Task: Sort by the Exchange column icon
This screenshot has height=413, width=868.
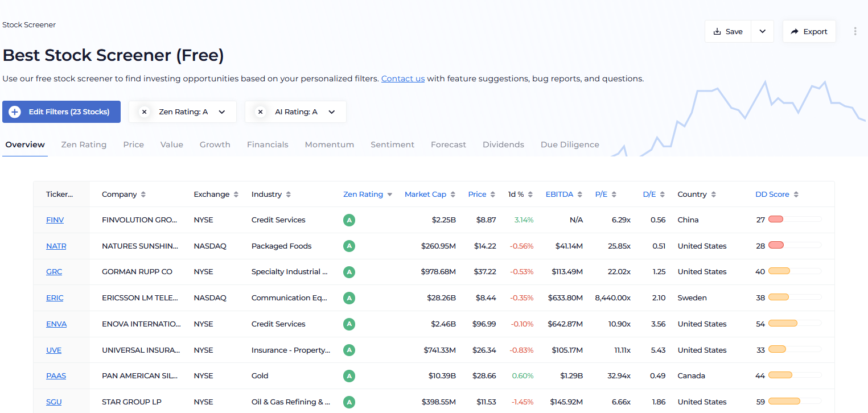Action: click(236, 195)
